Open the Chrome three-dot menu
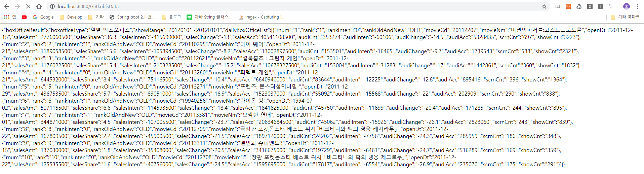644x174 pixels. point(637,6)
